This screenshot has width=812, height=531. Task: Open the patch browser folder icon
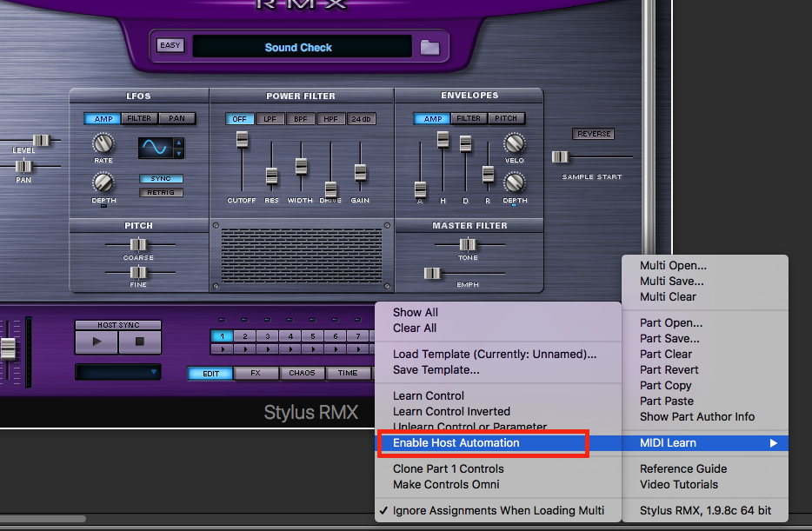click(429, 47)
